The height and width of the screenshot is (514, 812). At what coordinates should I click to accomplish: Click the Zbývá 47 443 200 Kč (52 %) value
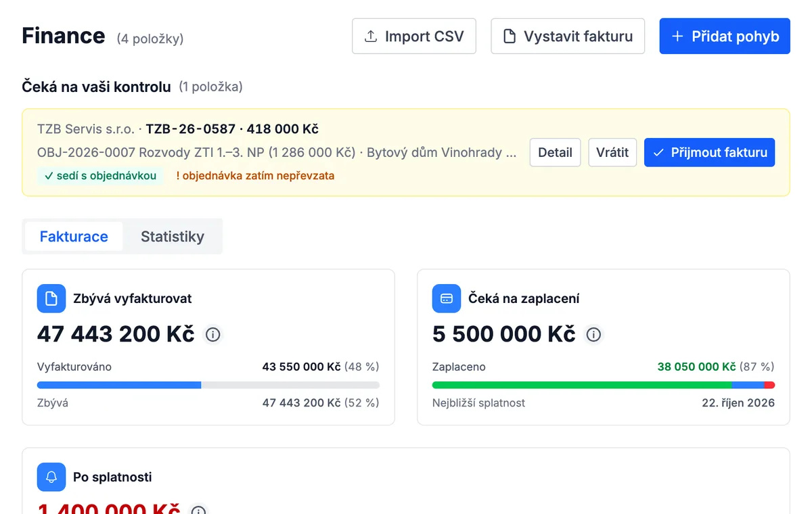point(321,402)
